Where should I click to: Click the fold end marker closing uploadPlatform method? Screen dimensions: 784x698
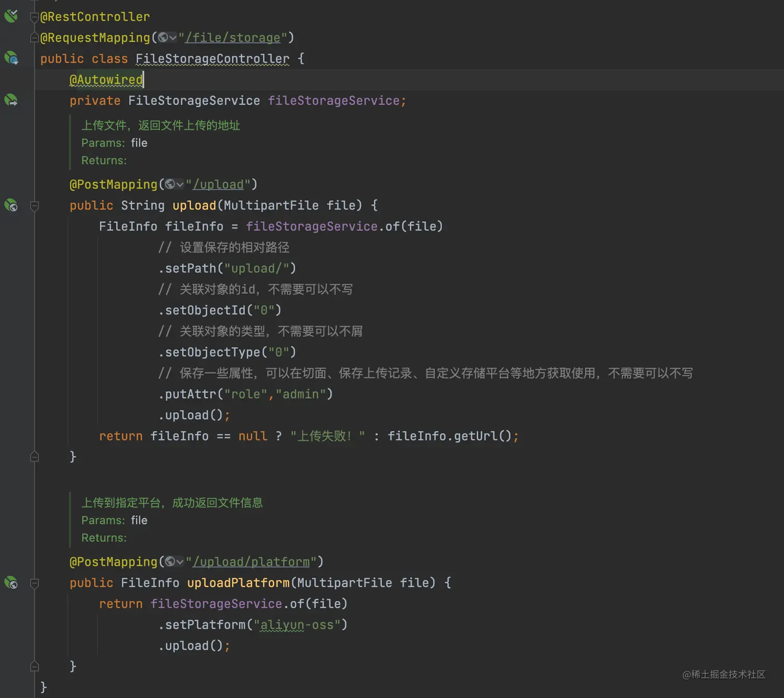(x=34, y=666)
